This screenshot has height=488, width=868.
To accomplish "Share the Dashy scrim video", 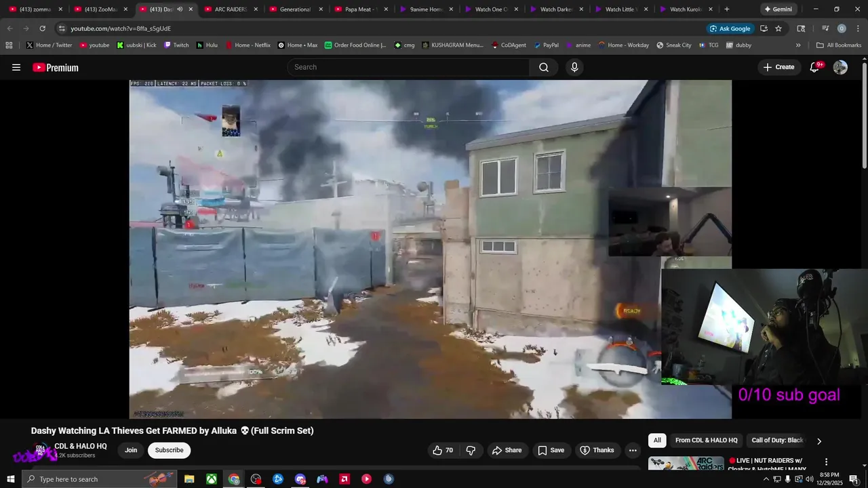I will point(507,450).
